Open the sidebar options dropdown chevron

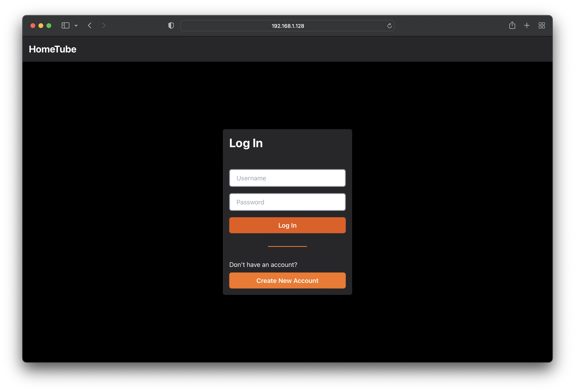(x=76, y=25)
